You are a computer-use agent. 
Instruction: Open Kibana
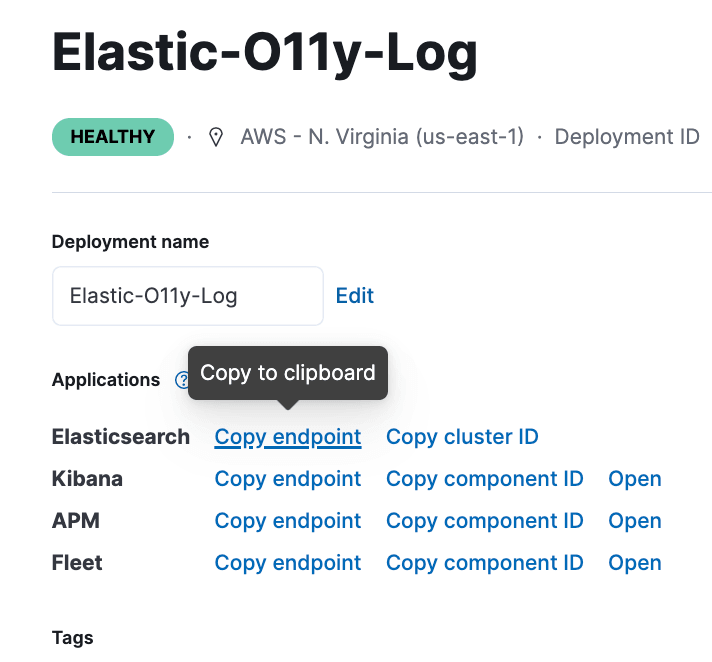point(635,479)
